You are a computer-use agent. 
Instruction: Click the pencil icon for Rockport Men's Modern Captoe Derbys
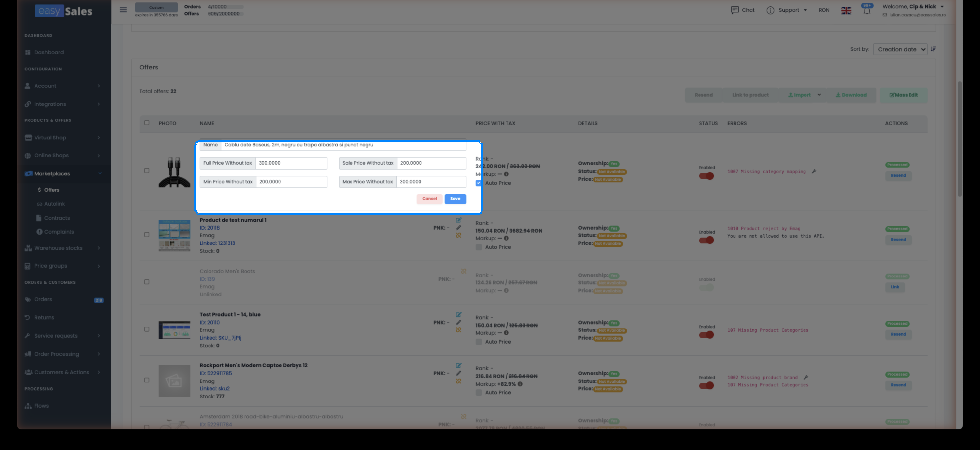tap(458, 374)
